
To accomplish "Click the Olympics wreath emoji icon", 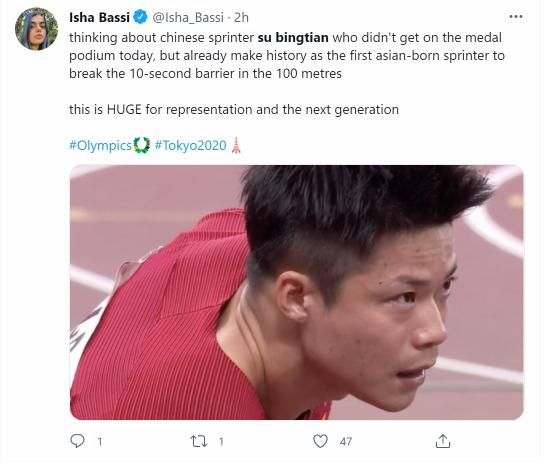I will point(142,145).
